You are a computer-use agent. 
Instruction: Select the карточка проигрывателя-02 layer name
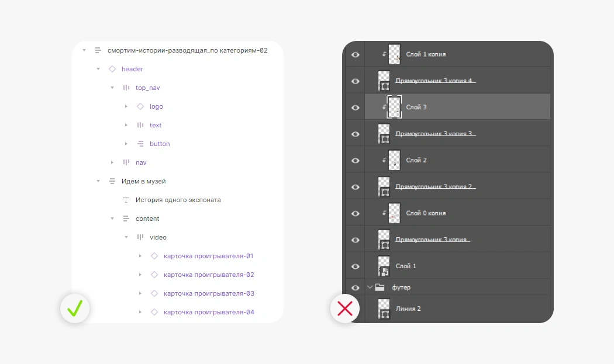point(209,275)
